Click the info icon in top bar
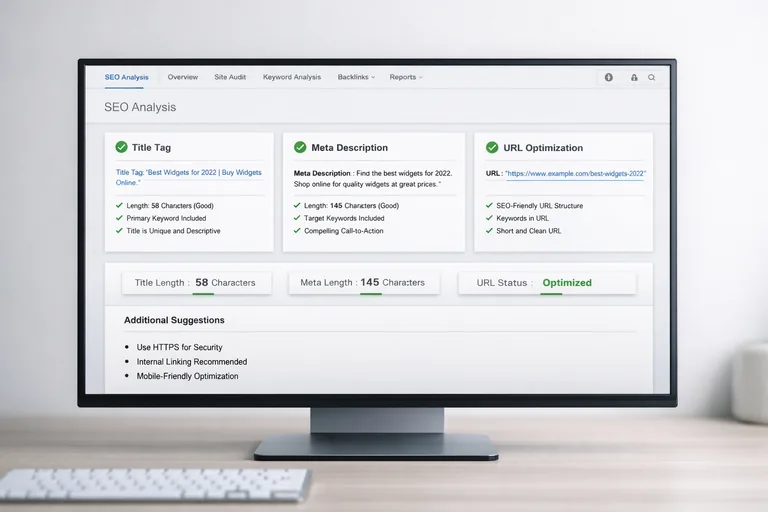 608,77
